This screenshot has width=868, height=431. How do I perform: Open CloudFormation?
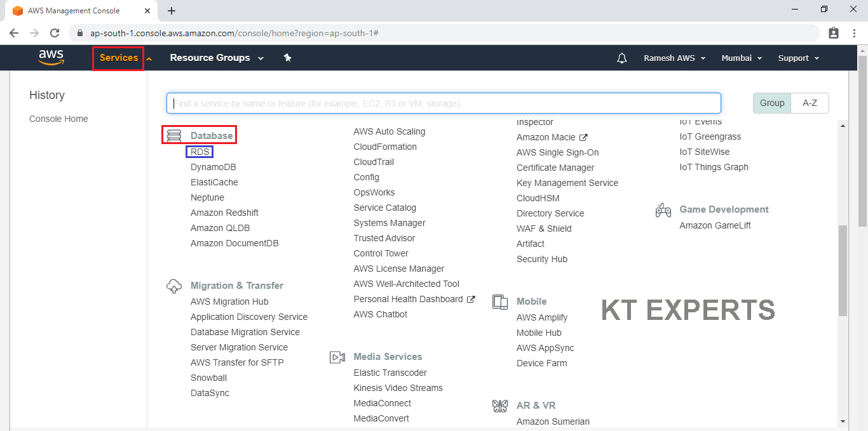pyautogui.click(x=385, y=147)
